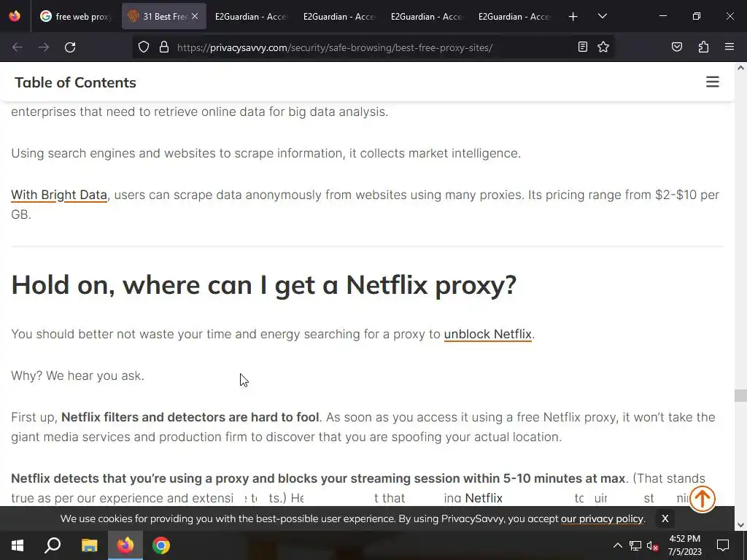This screenshot has height=560, width=747.
Task: Open the fourth E2Guardian tab
Action: [x=514, y=16]
